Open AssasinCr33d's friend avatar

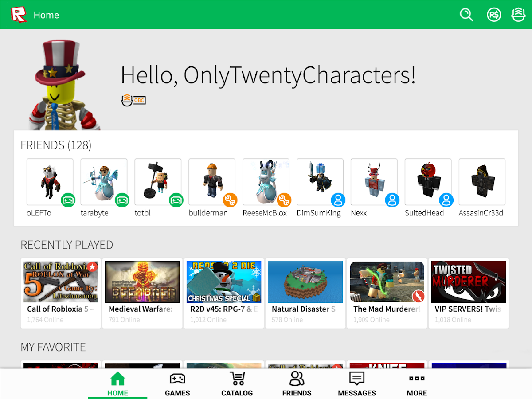482,182
